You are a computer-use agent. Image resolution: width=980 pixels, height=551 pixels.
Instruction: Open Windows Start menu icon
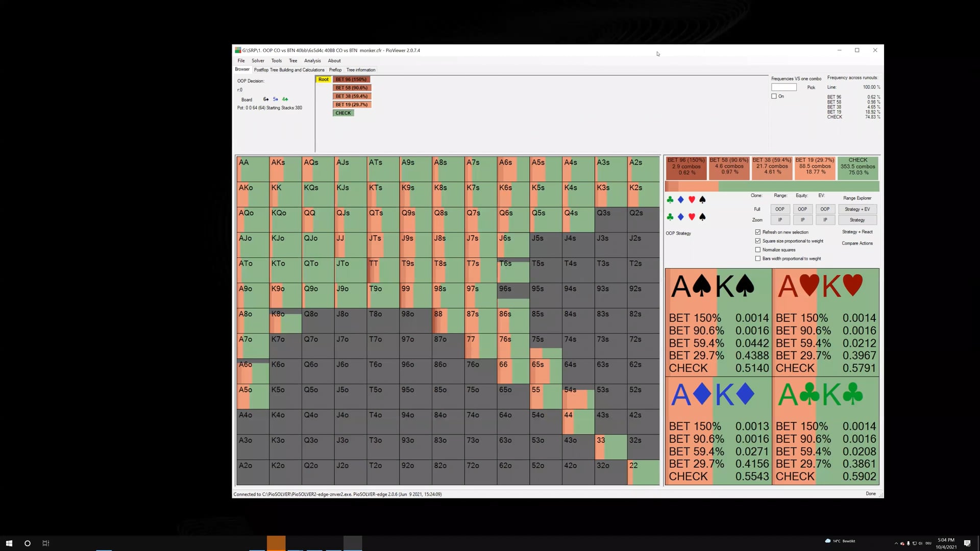coord(9,543)
